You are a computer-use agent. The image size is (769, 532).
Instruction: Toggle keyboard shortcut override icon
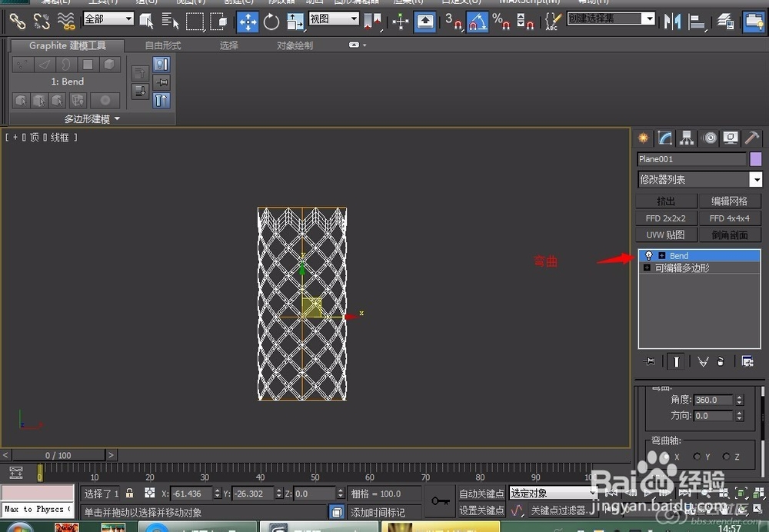point(424,22)
